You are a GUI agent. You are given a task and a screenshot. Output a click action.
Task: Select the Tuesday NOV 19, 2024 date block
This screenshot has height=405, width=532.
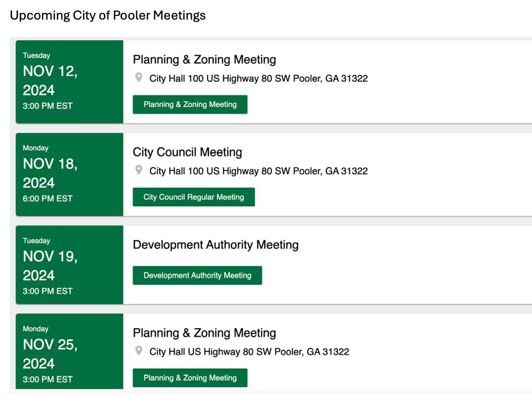[x=69, y=265]
